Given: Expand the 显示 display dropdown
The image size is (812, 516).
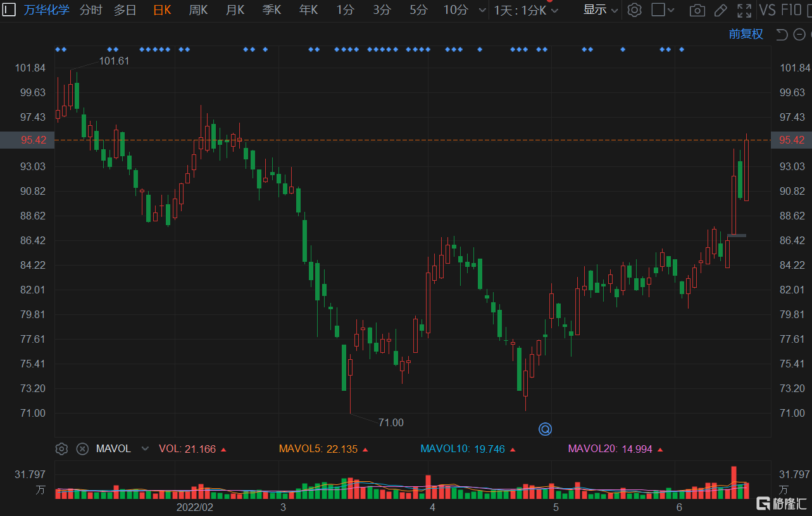Looking at the screenshot, I should (x=600, y=10).
